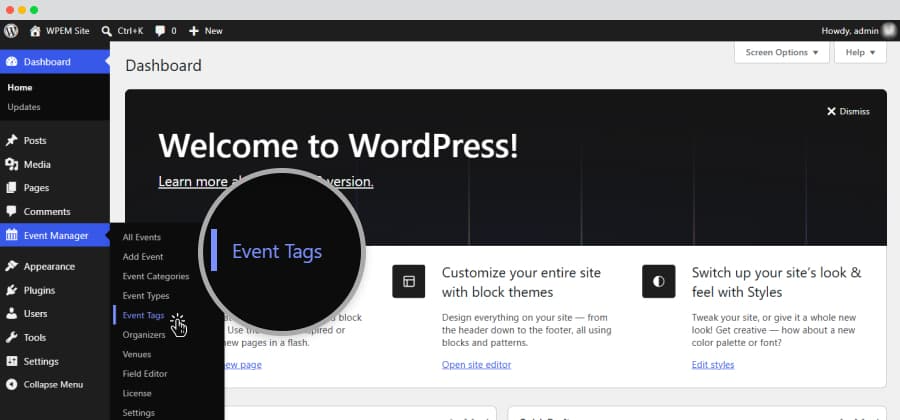This screenshot has height=420, width=900.
Task: Expand the Screen Options dropdown
Action: [x=782, y=52]
